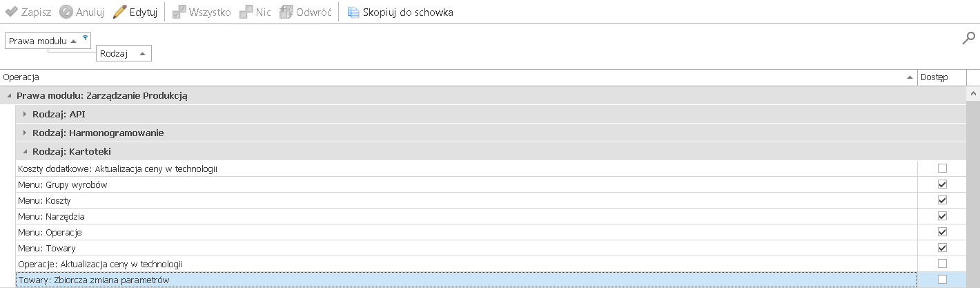Image resolution: width=980 pixels, height=288 pixels.
Task: Collapse Prawa modułu: Zarządzanie Produkcją group
Action: [x=9, y=96]
